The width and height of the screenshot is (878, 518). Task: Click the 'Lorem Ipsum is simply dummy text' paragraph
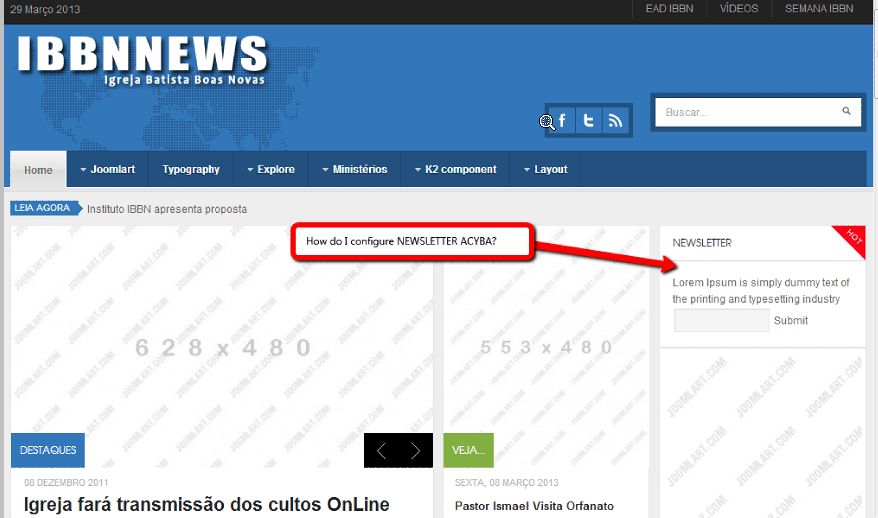pyautogui.click(x=760, y=291)
